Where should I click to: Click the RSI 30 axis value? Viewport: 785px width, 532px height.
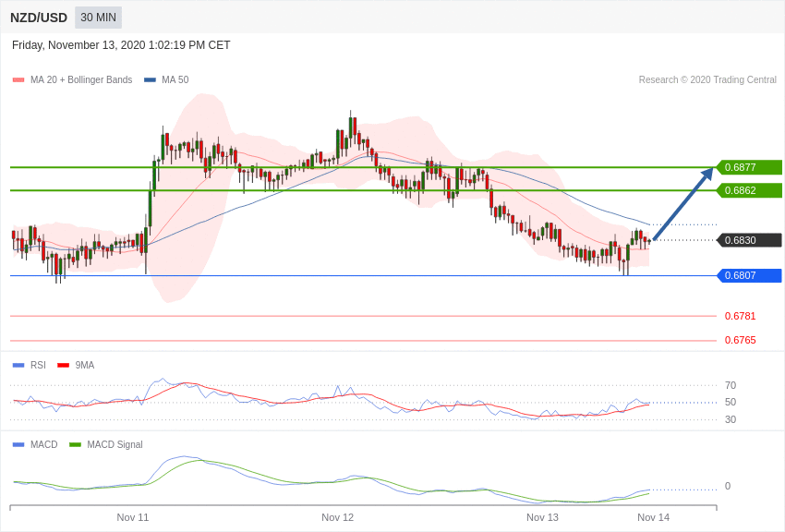point(731,419)
